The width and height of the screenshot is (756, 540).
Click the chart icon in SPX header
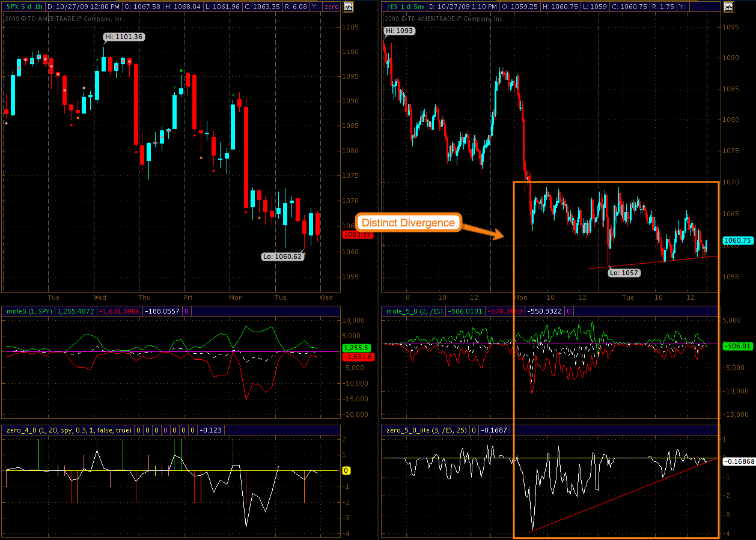pyautogui.click(x=348, y=7)
